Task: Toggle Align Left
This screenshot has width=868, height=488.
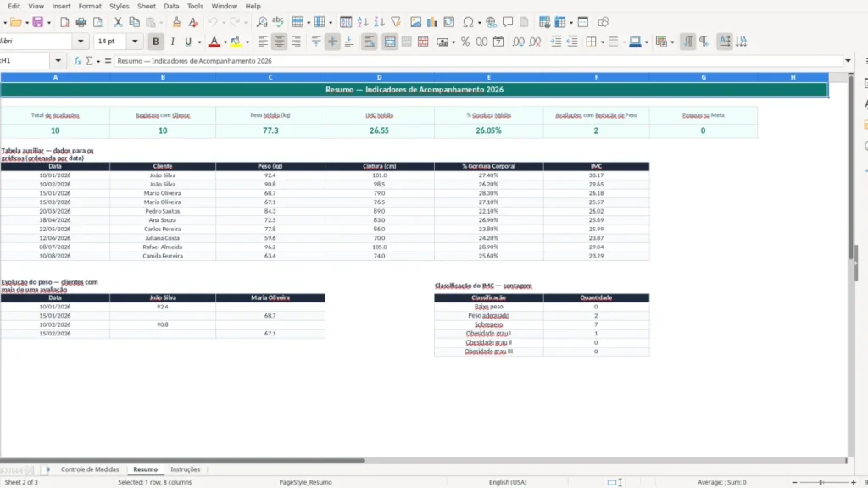Action: 263,42
